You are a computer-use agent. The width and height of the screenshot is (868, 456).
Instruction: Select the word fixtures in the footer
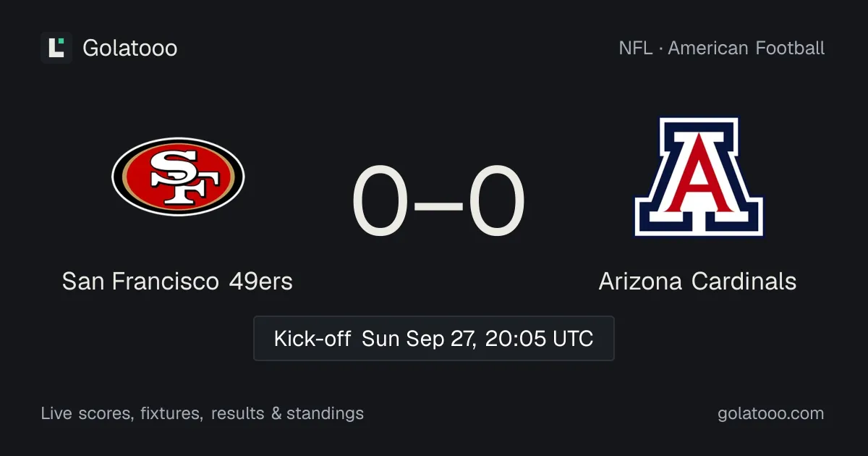coord(172,414)
